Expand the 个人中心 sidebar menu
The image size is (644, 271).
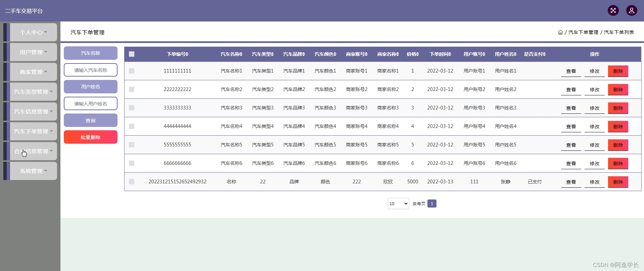[x=33, y=32]
